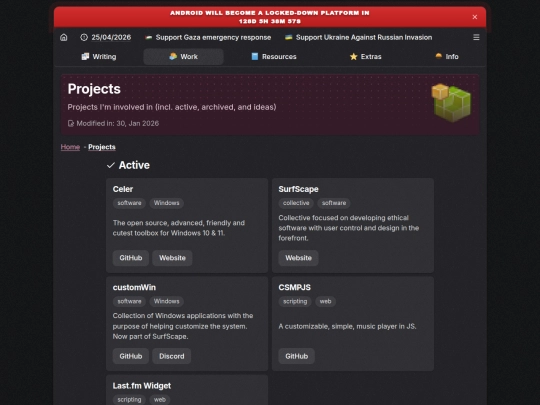Screen dimensions: 540x405
Task: Open the hamburger menu icon
Action: pyautogui.click(x=476, y=37)
